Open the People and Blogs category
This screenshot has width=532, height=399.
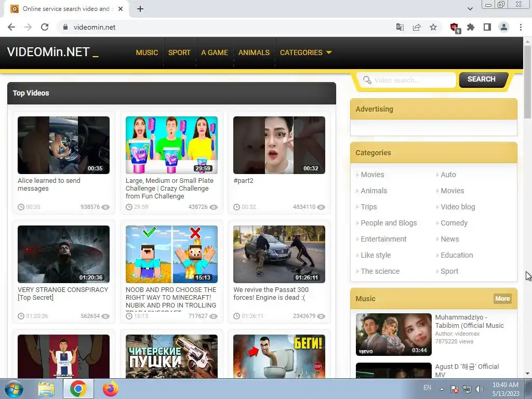coord(389,223)
